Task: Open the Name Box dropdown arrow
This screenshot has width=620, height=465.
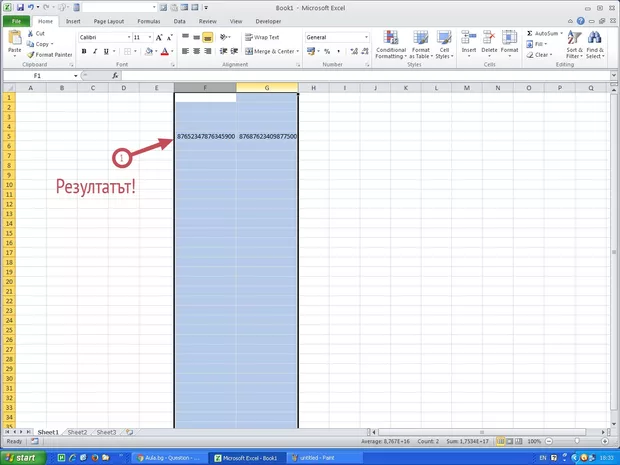Action: coord(75,75)
